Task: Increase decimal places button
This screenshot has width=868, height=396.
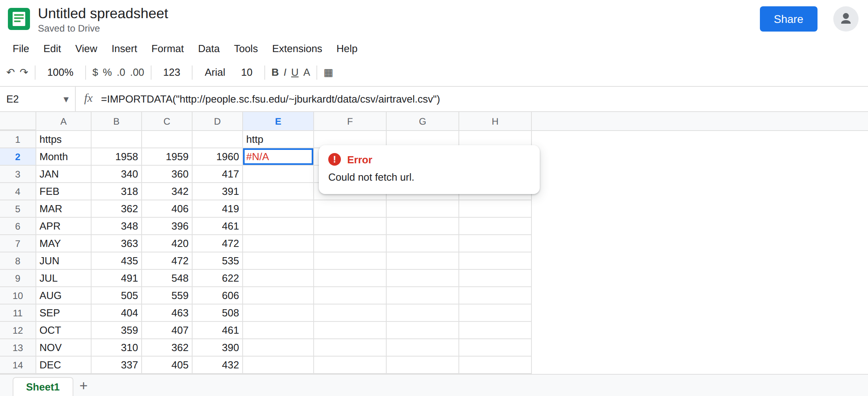Action: pyautogui.click(x=137, y=73)
